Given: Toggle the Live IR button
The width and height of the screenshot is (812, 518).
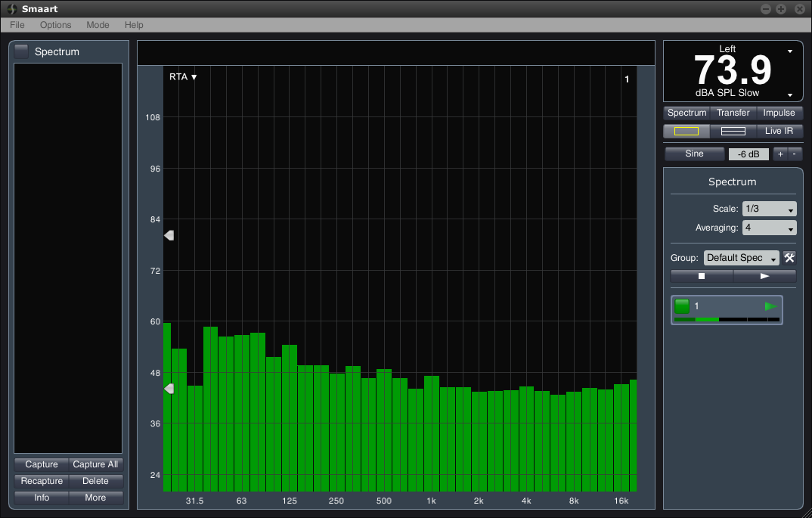Looking at the screenshot, I should (779, 131).
